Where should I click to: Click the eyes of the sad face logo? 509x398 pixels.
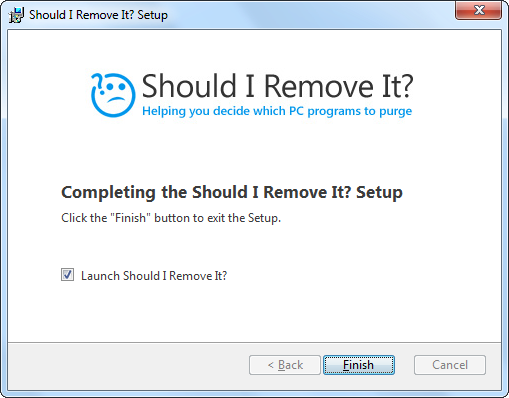coord(116,87)
